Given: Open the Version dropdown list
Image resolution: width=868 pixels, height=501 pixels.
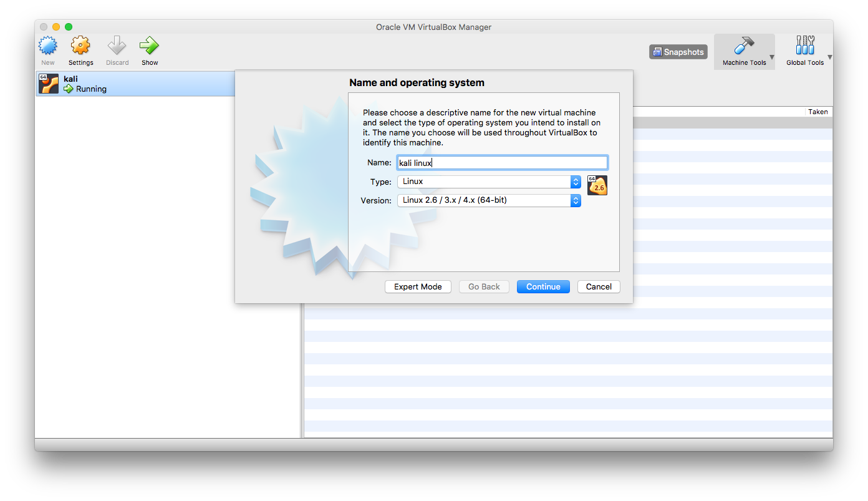Looking at the screenshot, I should click(489, 200).
